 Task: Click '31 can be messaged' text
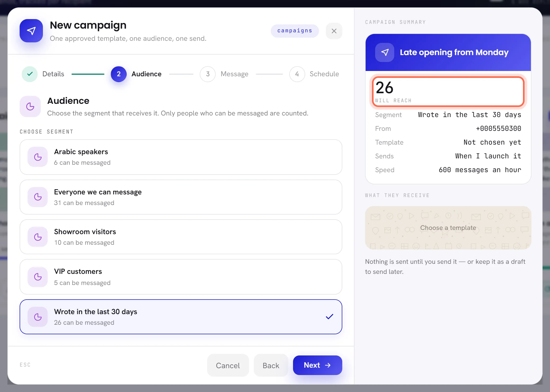point(84,203)
